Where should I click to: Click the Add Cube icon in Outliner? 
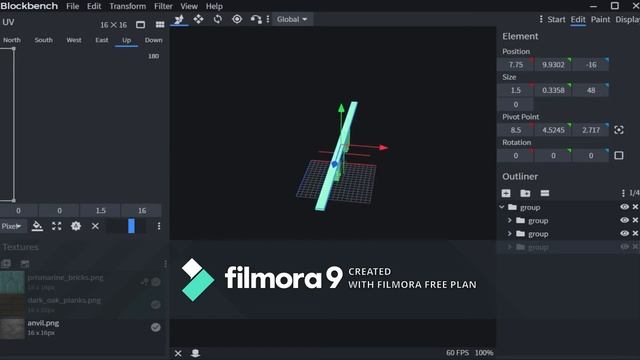coord(506,193)
